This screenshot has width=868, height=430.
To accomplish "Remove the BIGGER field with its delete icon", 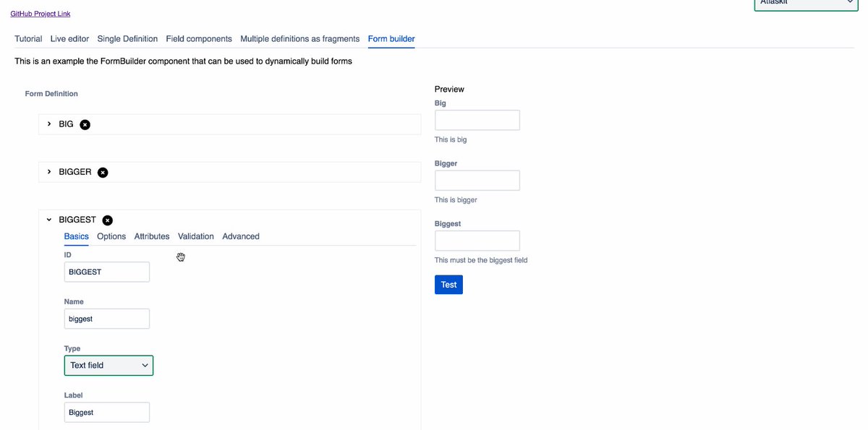I will [103, 172].
